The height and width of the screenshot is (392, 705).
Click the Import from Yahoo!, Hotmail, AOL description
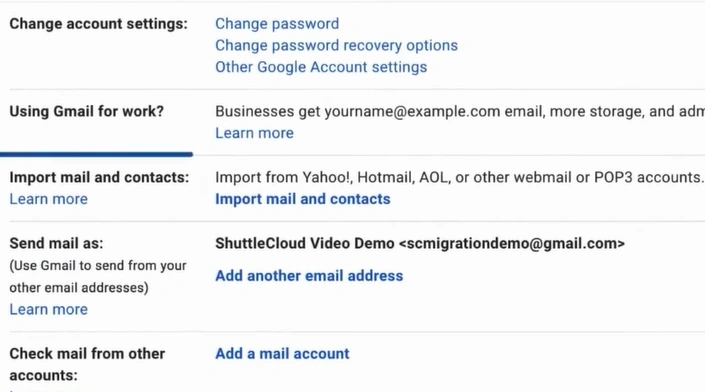click(459, 178)
